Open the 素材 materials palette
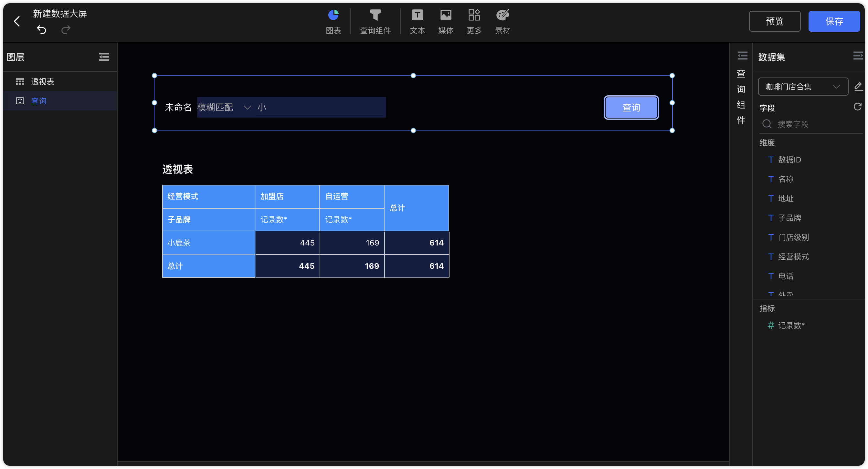This screenshot has height=469, width=868. 503,22
